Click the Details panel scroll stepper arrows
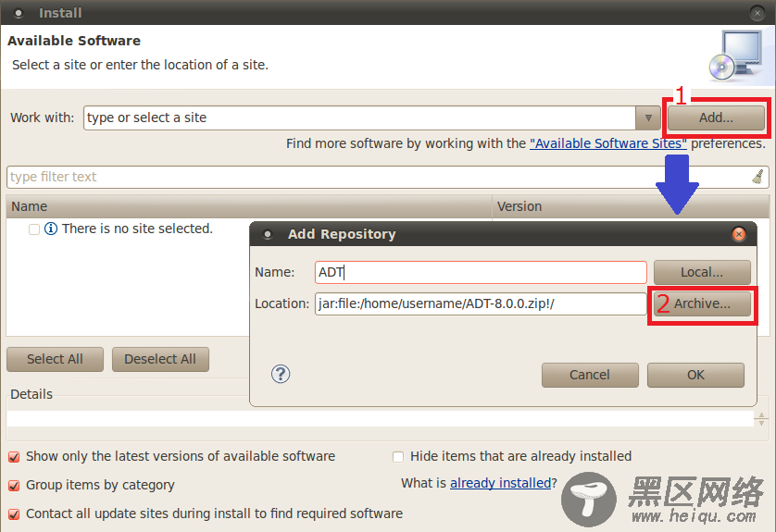This screenshot has width=776, height=532. coord(761,419)
